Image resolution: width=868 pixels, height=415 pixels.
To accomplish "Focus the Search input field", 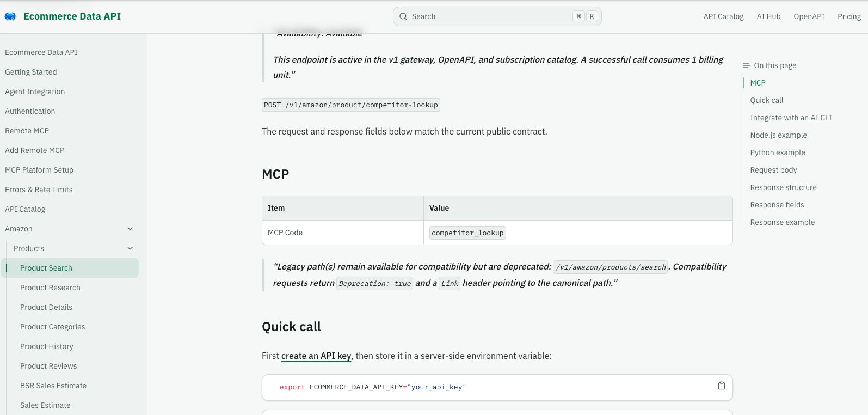I will pyautogui.click(x=497, y=16).
